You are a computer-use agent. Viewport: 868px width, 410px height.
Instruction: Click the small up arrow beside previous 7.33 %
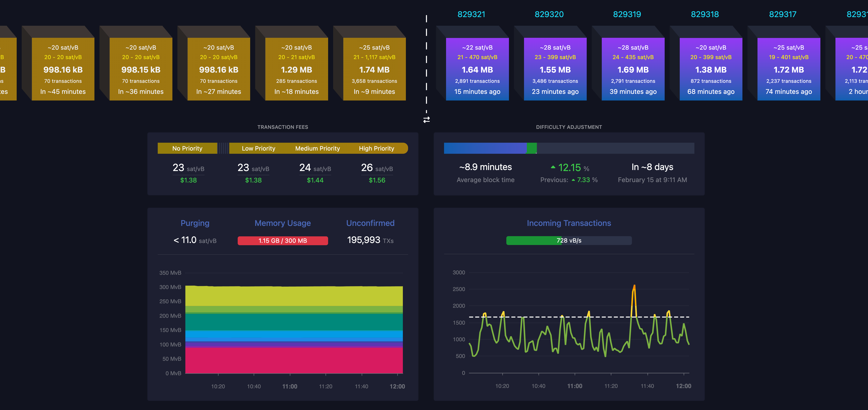point(573,180)
